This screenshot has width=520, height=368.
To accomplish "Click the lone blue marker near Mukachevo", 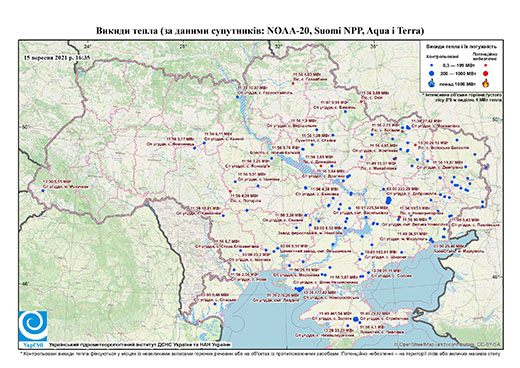I will (x=43, y=191).
